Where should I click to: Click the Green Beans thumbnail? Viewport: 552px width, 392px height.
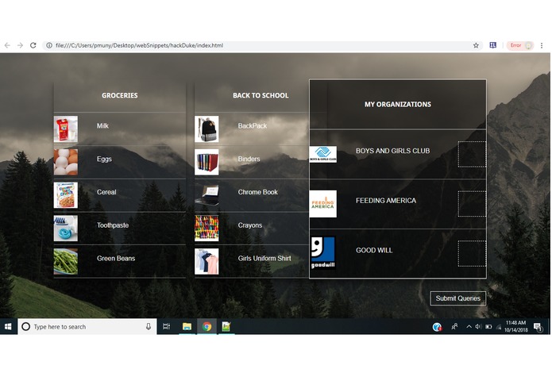click(x=65, y=261)
